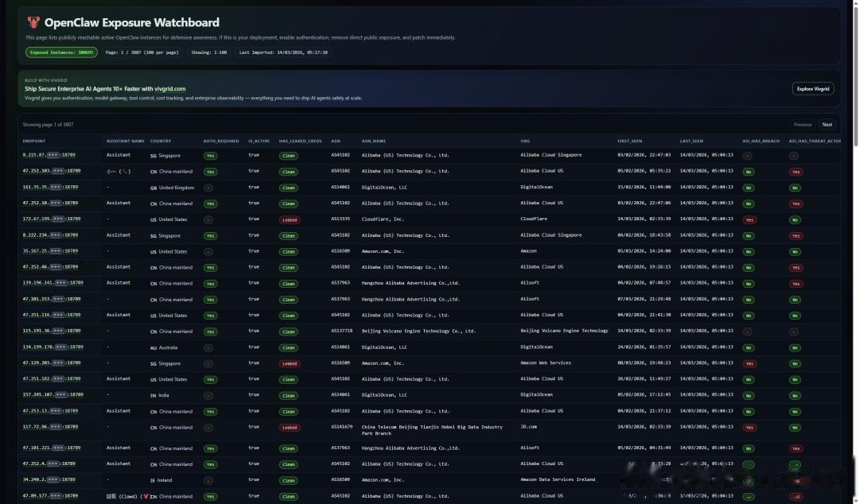The width and height of the screenshot is (859, 504).
Task: Go to the Next page
Action: pos(826,125)
